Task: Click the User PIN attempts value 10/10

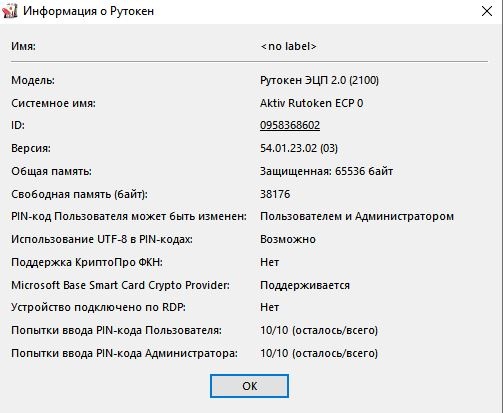Action: click(319, 330)
